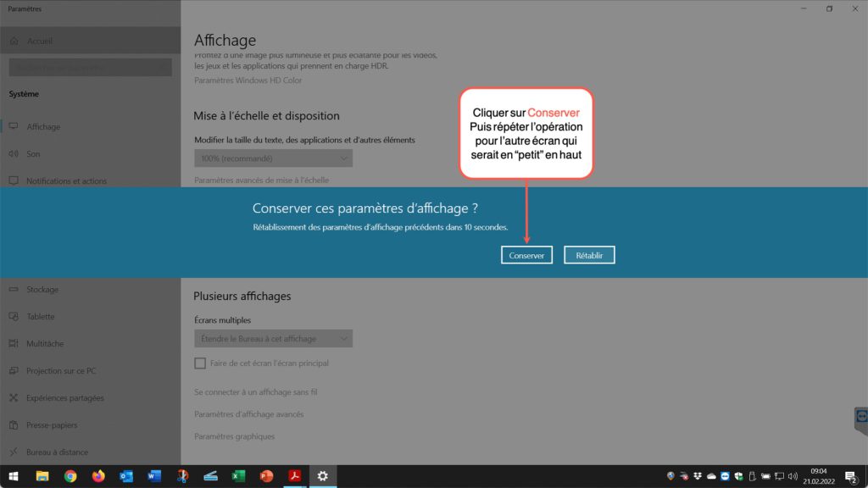Click Conserver to keep display settings
The height and width of the screenshot is (488, 868).
coord(526,255)
